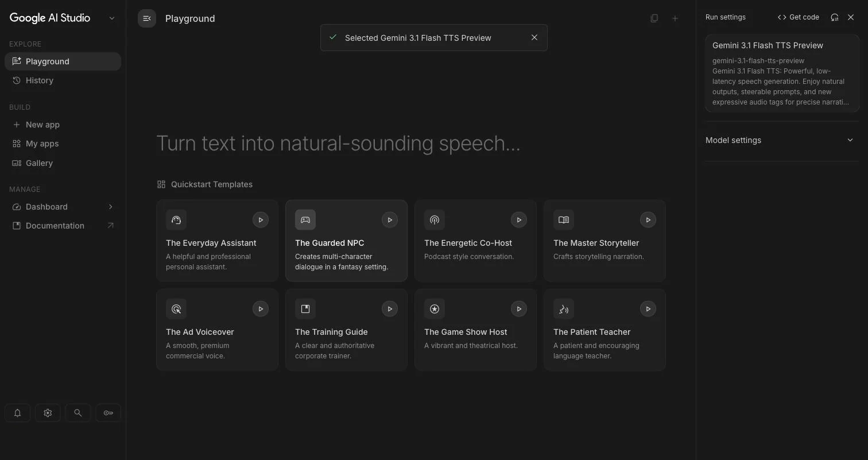
Task: Play The Everyday Assistant template preview
Action: 261,220
